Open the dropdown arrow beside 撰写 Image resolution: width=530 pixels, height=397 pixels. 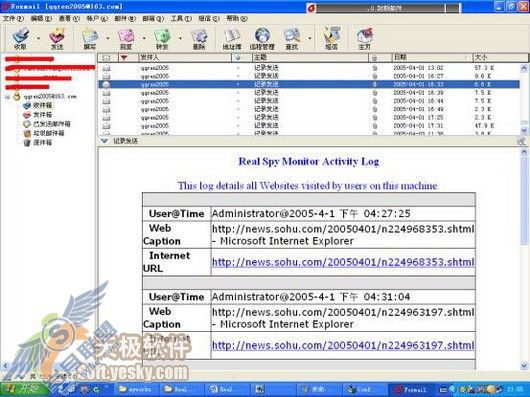[x=108, y=38]
